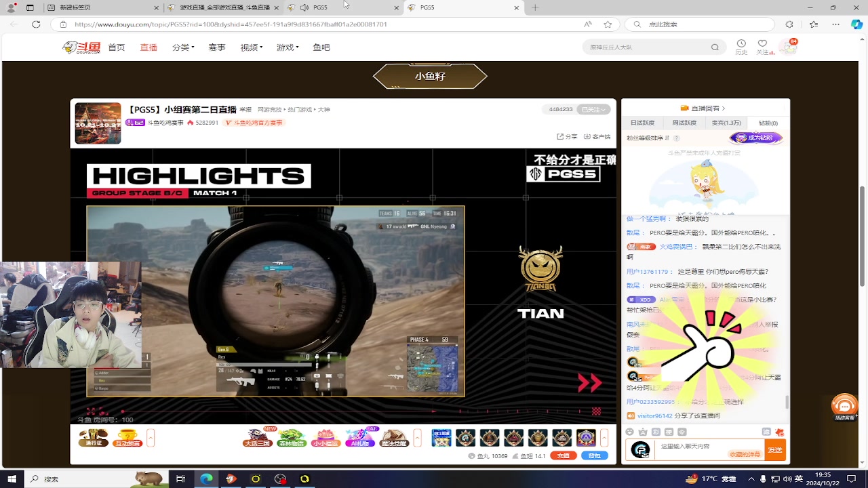Click the 发送 send button
The image size is (868, 488).
pos(774,449)
